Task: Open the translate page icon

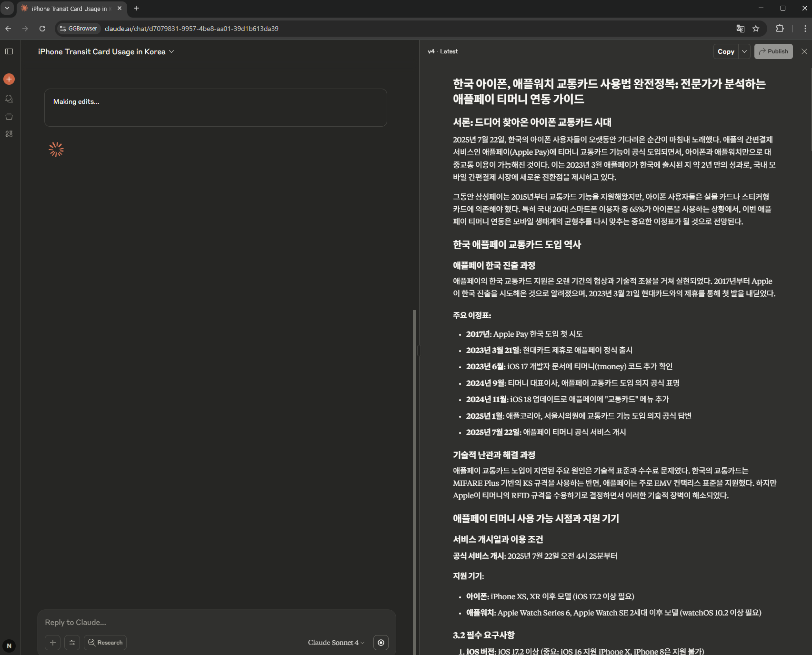Action: [x=741, y=29]
